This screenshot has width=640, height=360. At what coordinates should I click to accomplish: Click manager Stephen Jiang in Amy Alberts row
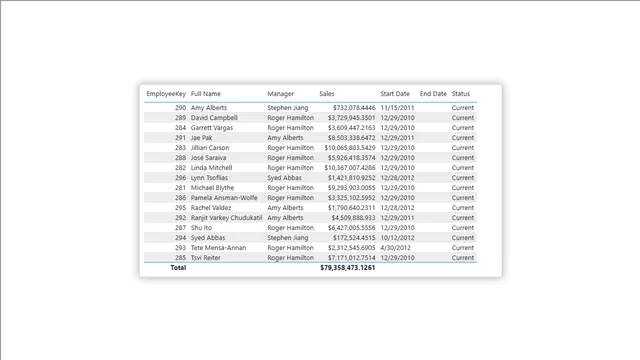(288, 108)
